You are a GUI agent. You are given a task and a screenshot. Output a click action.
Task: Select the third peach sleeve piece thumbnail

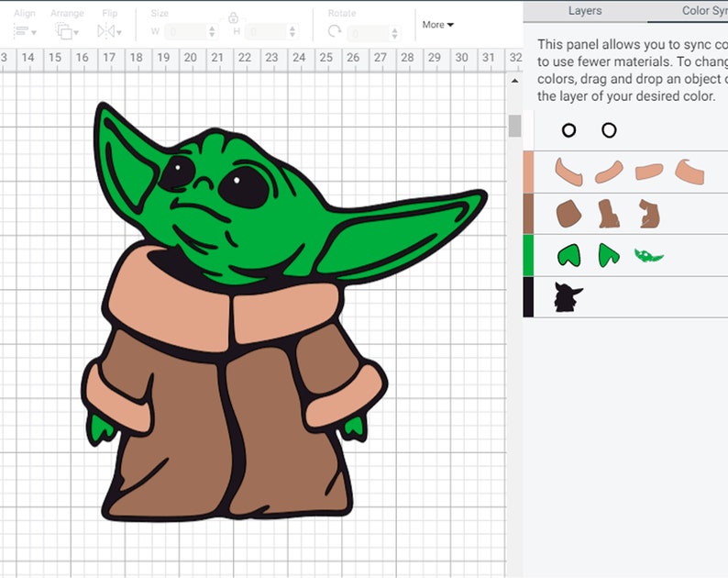[649, 172]
